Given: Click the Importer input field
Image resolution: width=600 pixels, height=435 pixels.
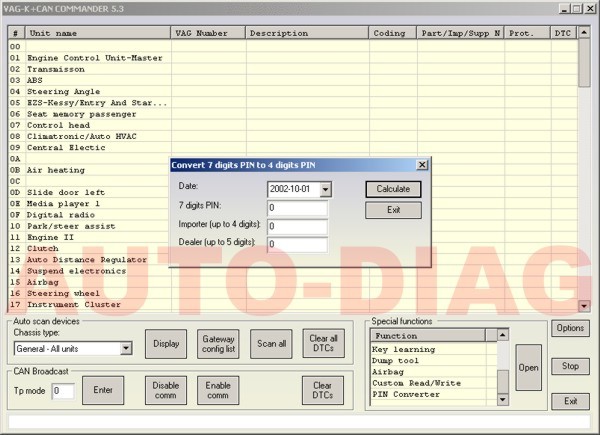Looking at the screenshot, I should point(297,226).
